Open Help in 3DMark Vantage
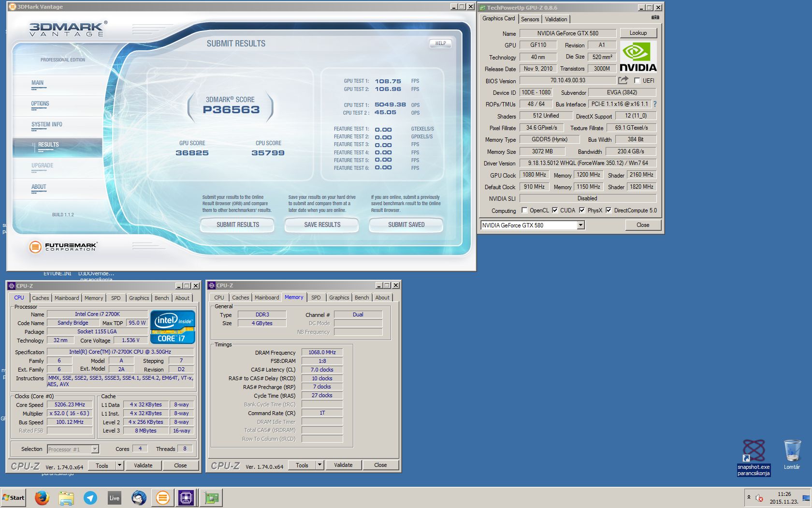The height and width of the screenshot is (508, 812). click(440, 43)
